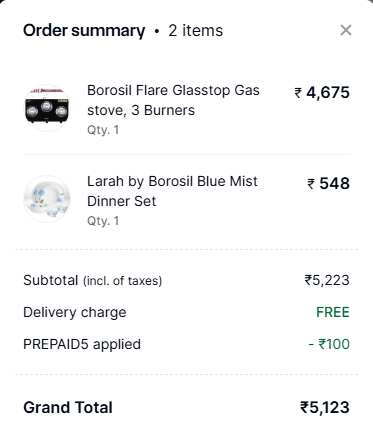Screen dimensions: 373x438
Task: Click Qty. 1 under gas stove
Action: click(x=103, y=130)
